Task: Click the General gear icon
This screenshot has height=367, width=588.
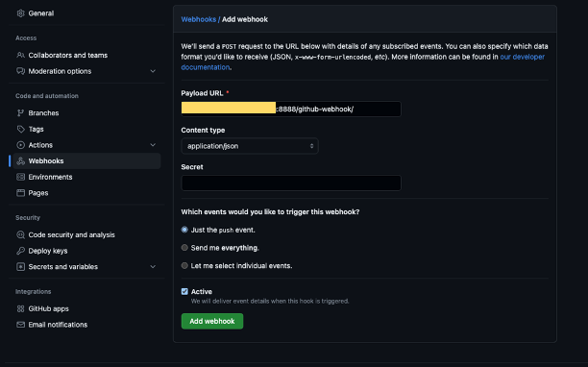Action: 20,13
